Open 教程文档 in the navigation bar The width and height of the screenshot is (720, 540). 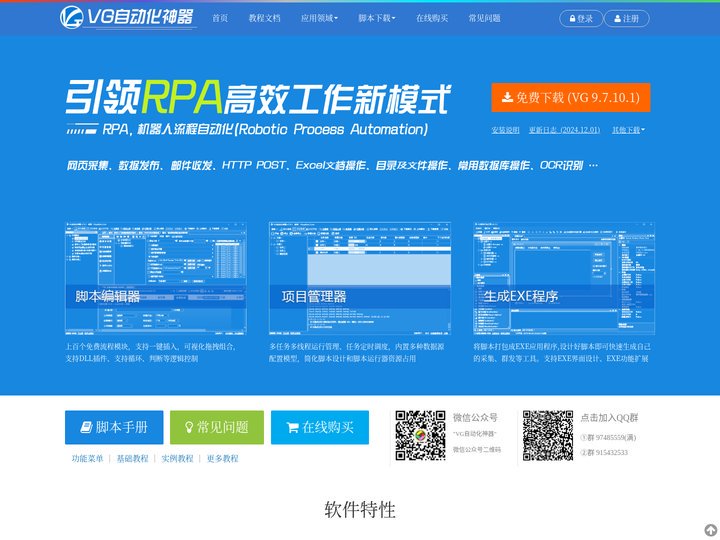point(264,18)
